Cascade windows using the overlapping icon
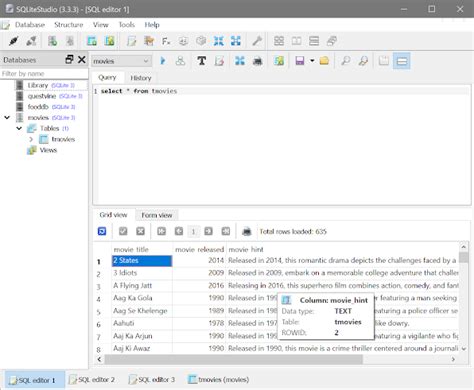This screenshot has height=390, width=474. tap(332, 41)
